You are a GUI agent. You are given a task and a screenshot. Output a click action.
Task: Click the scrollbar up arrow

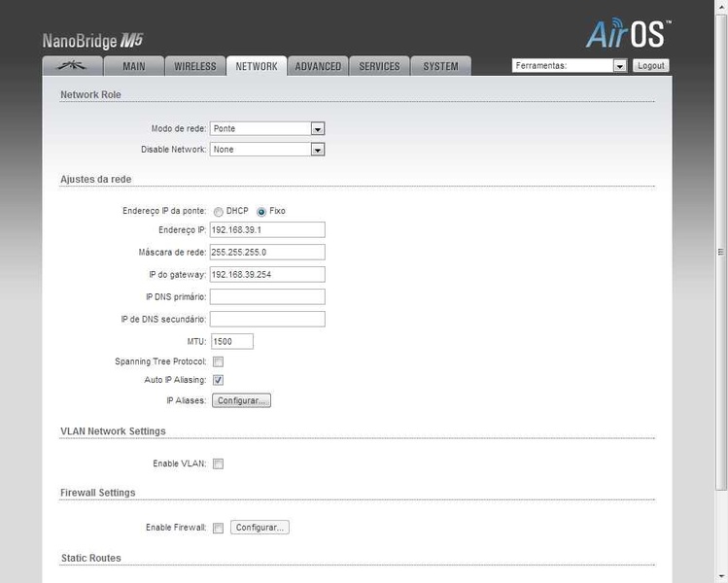click(x=721, y=6)
